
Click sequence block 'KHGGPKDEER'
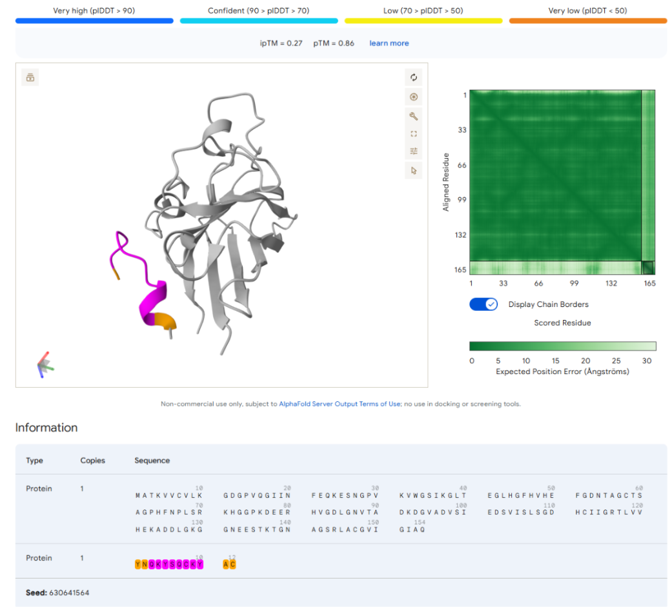(257, 512)
